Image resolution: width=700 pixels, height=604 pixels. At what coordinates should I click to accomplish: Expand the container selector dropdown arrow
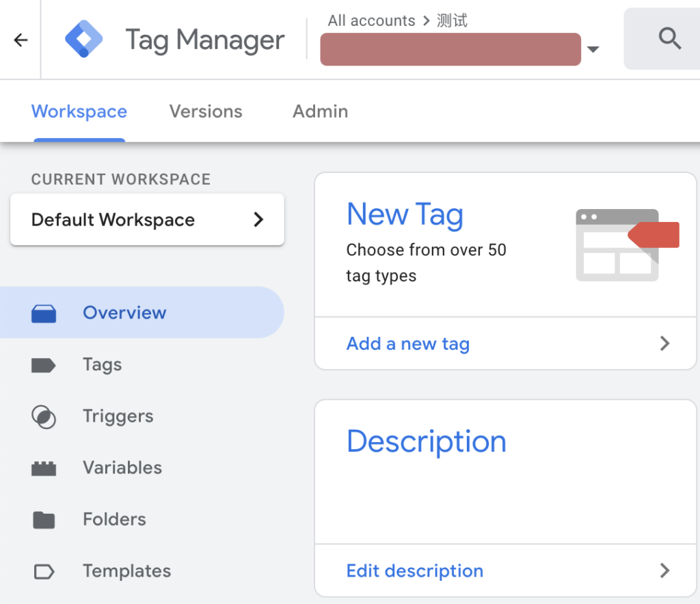tap(593, 49)
